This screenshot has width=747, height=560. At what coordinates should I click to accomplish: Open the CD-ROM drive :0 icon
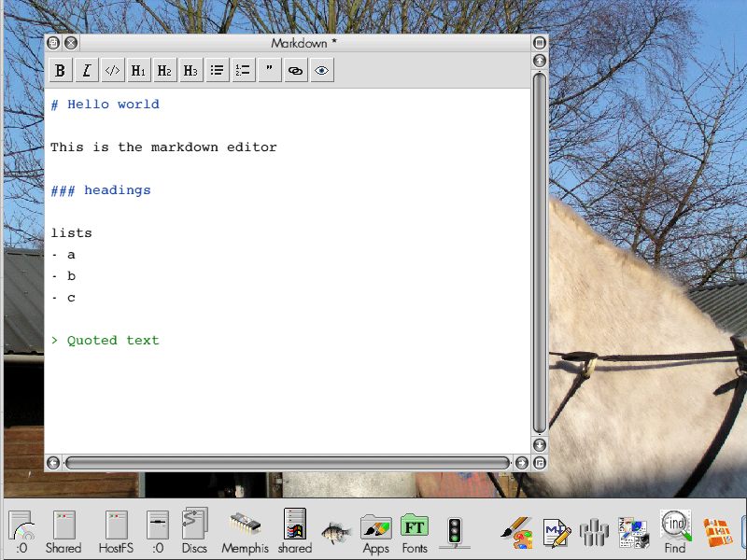(21, 531)
